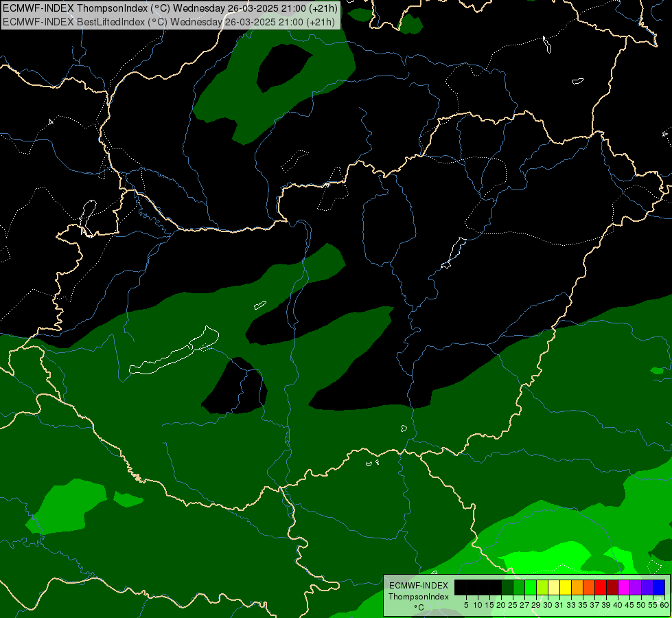Screen dimensions: 672x618
Task: Click the blue 55–60 legend swatch
Action: [x=659, y=587]
